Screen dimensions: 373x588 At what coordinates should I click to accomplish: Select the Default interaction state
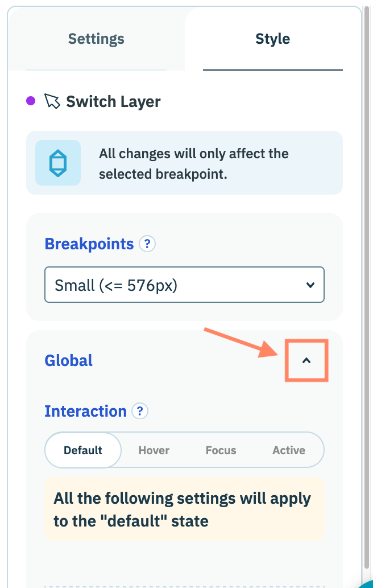pos(83,450)
